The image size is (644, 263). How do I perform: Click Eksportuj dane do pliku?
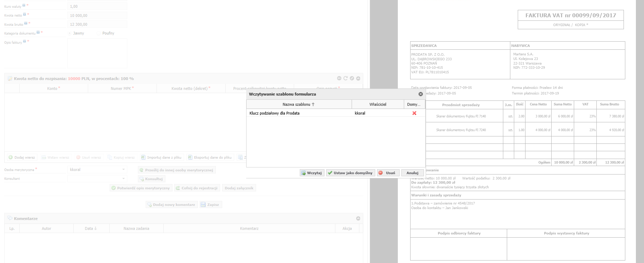point(210,158)
